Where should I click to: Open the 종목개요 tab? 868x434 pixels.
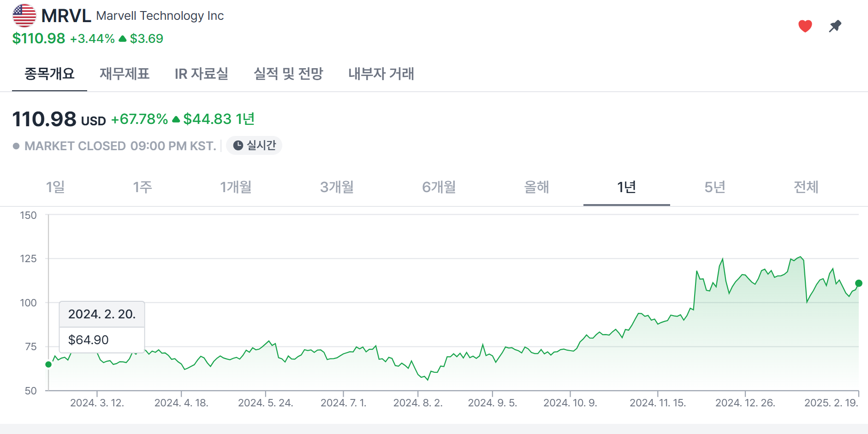[x=49, y=74]
